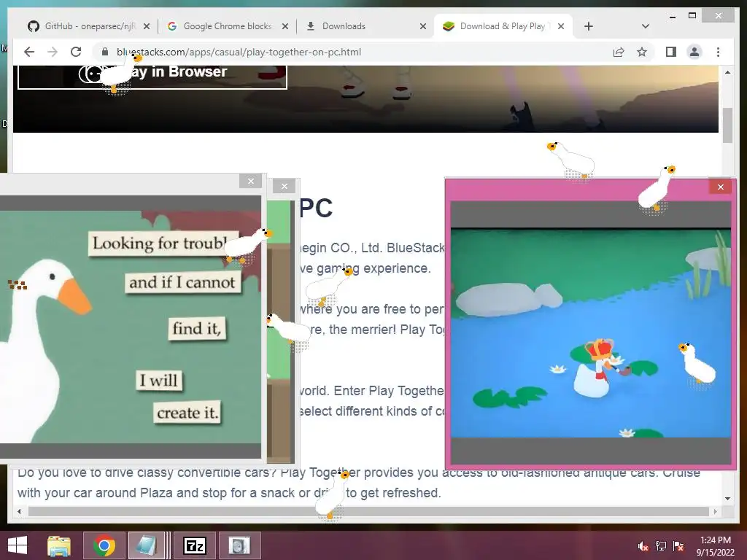Click the page scroll down arrow
Viewport: 747px width, 560px height.
coord(727,499)
